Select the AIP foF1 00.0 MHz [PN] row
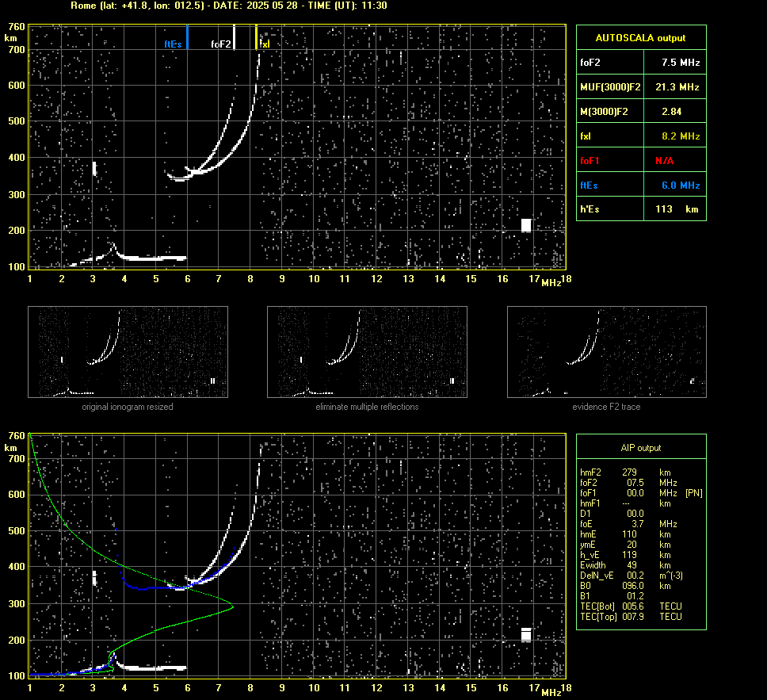Screen dimensions: 767x700 (x=641, y=493)
